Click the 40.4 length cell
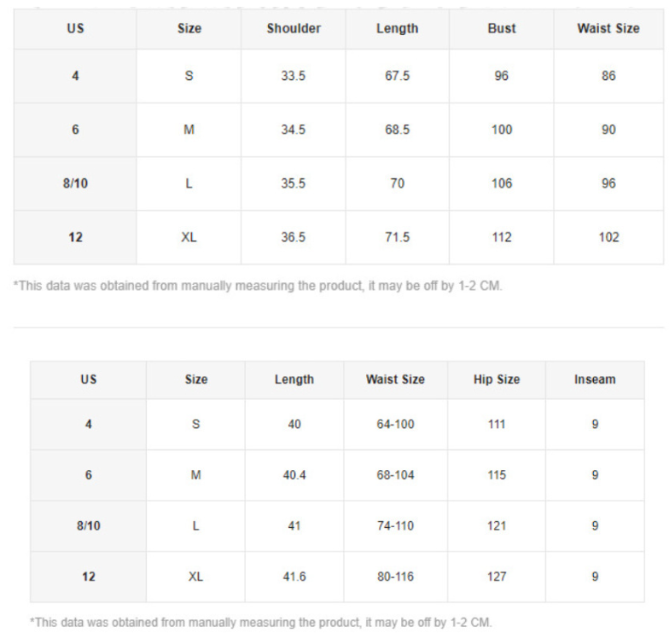This screenshot has height=644, width=669. 294,475
